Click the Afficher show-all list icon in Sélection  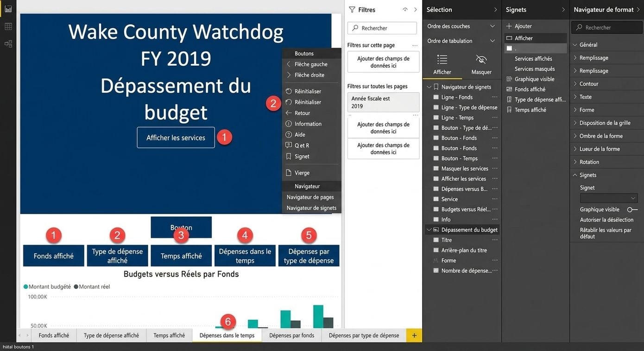point(442,59)
